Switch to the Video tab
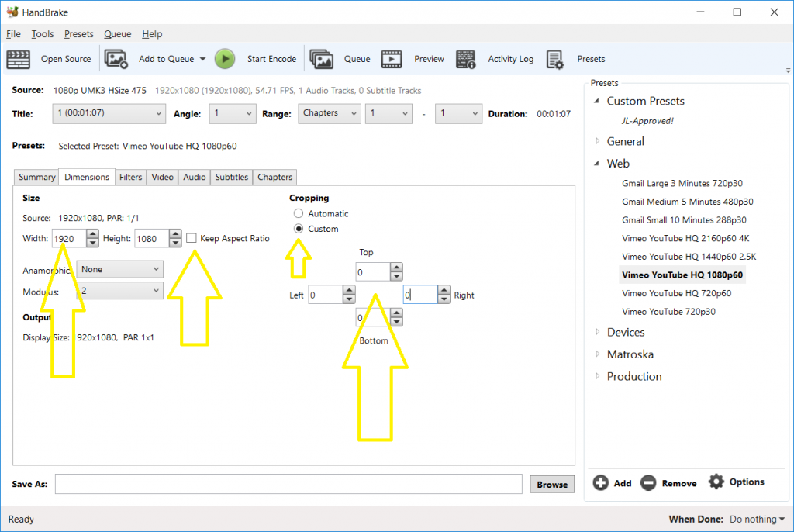Image resolution: width=794 pixels, height=532 pixels. click(x=163, y=177)
